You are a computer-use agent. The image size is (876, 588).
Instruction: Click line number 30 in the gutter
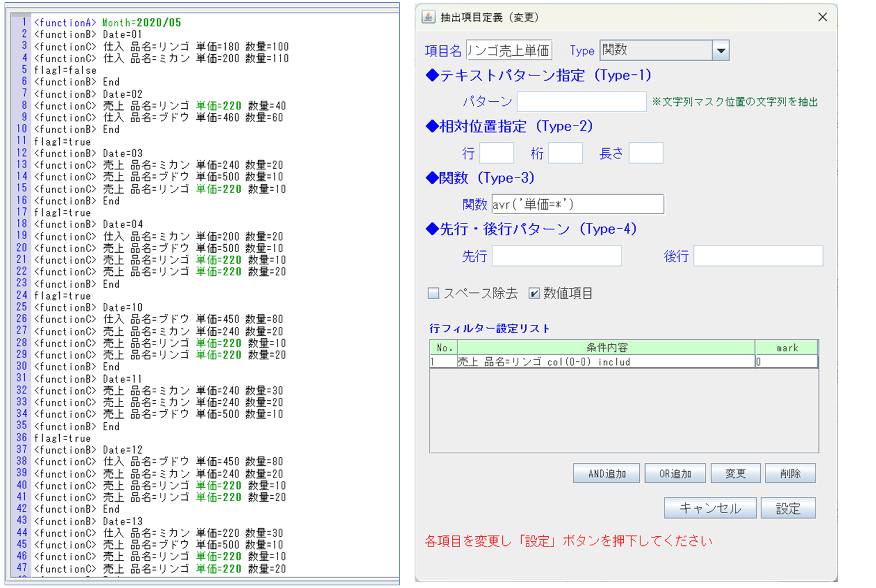click(22, 366)
